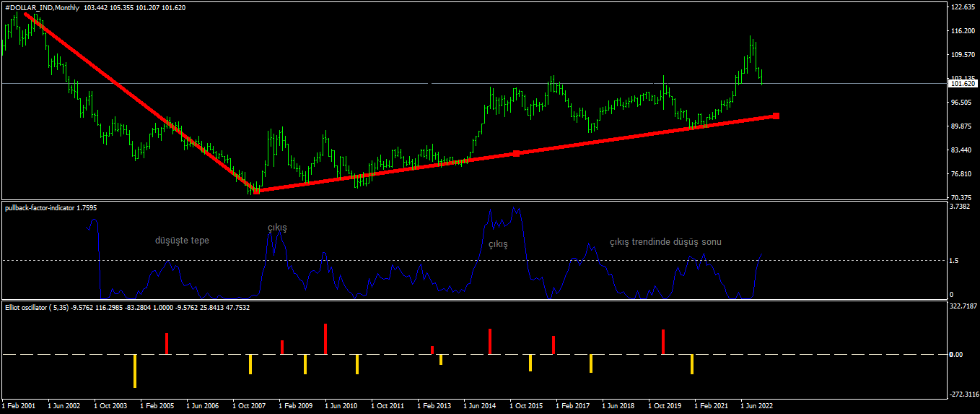Select the trendline anchor square at the 2008 low
This screenshot has width=980, height=414.
[256, 191]
